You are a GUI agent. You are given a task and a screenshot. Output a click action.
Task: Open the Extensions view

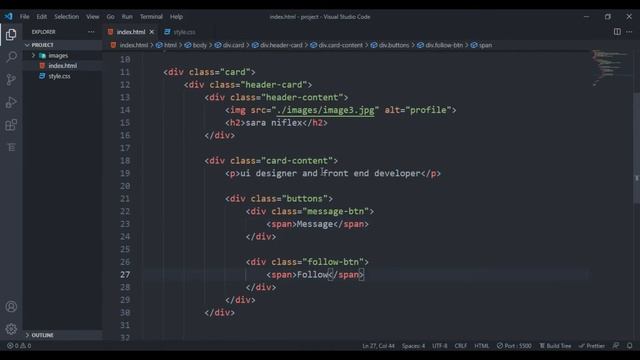pyautogui.click(x=11, y=124)
